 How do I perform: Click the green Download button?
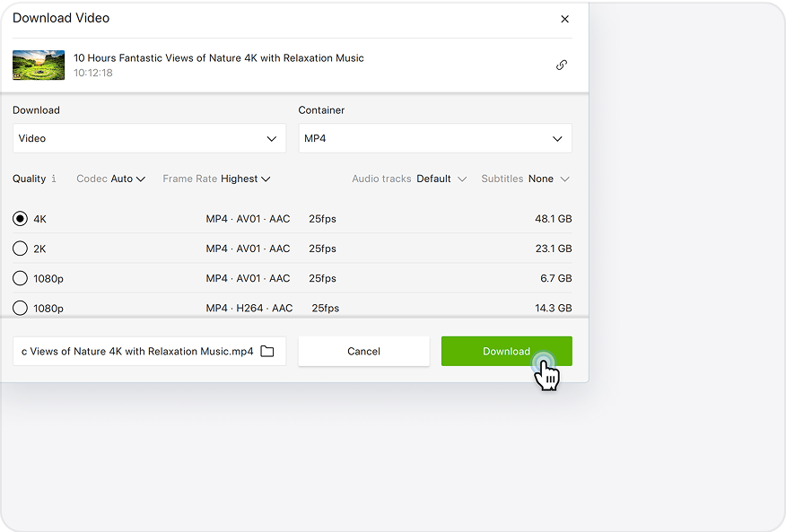point(506,352)
